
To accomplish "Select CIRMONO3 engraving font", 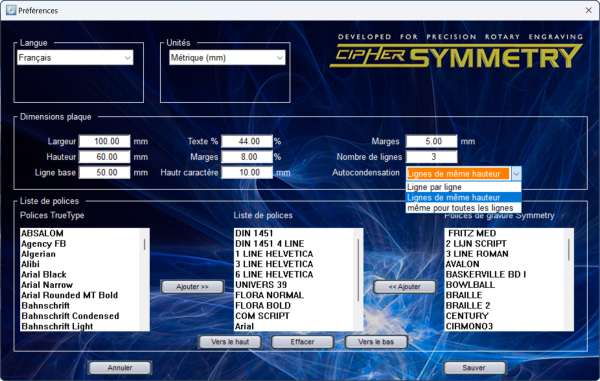I will coord(504,326).
